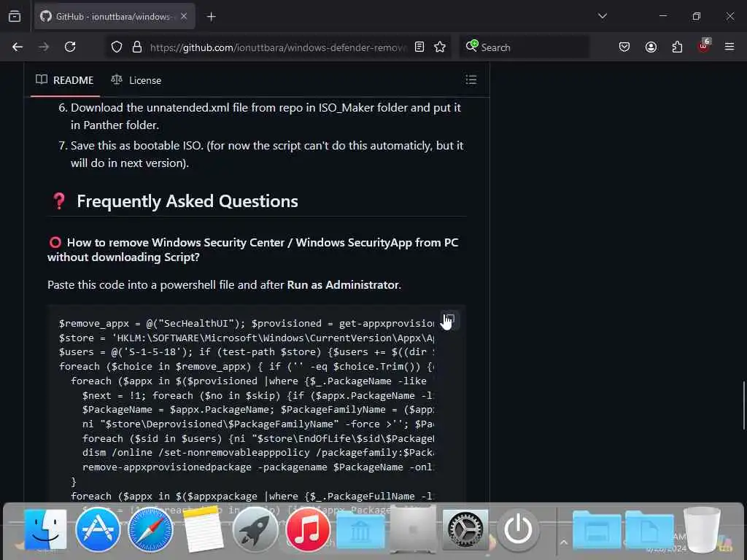Screen dimensions: 747x560
Task: Open Mac Pro computer icon in dock
Action: tap(413, 529)
